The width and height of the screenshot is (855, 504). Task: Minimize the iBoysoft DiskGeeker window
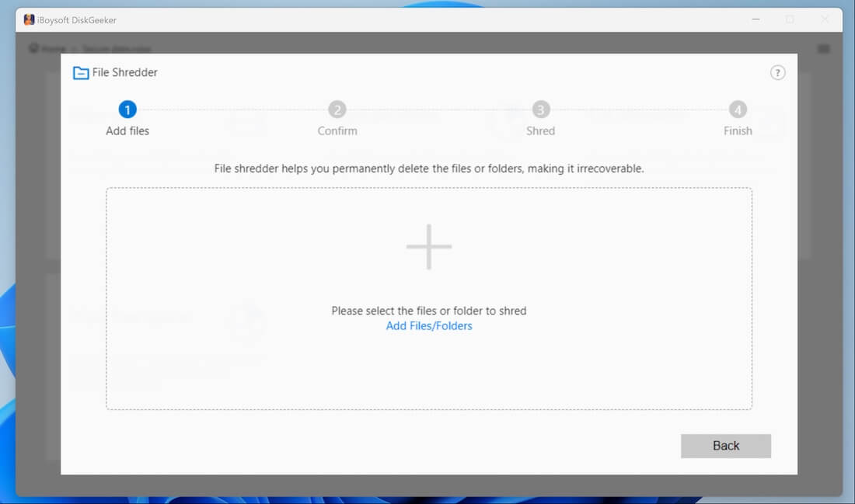coord(756,19)
